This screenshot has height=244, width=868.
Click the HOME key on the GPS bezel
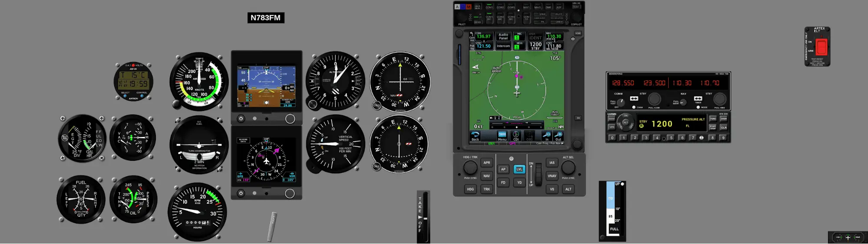(578, 33)
